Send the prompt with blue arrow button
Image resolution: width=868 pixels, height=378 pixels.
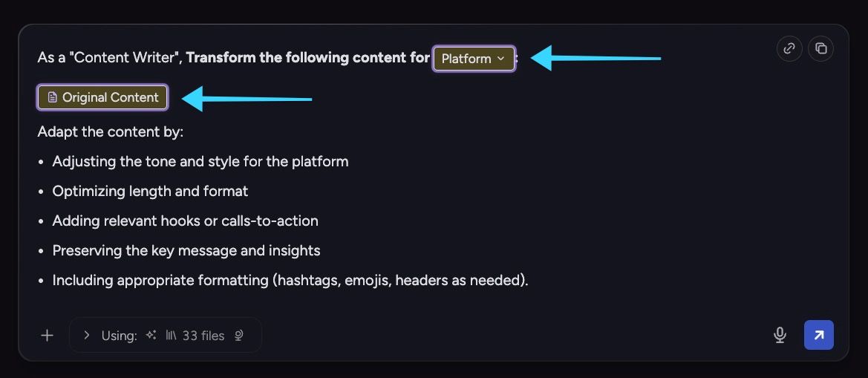(819, 335)
